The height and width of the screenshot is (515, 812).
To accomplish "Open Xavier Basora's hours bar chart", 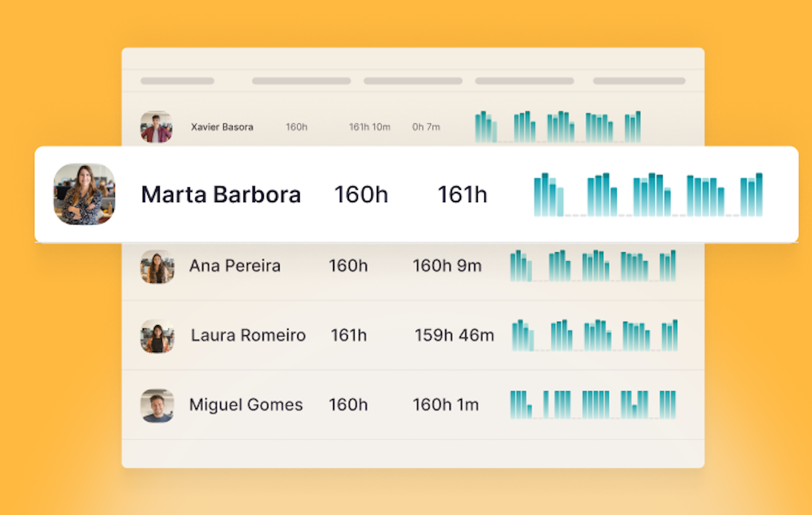I will 558,126.
